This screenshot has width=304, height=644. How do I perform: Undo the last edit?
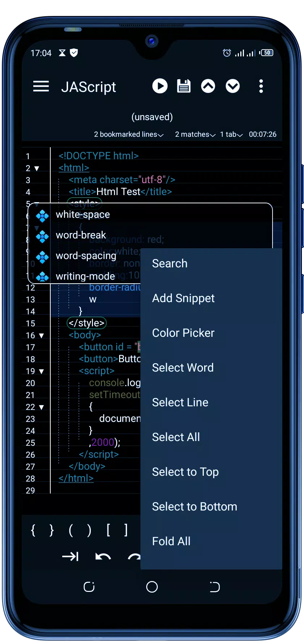tap(103, 556)
